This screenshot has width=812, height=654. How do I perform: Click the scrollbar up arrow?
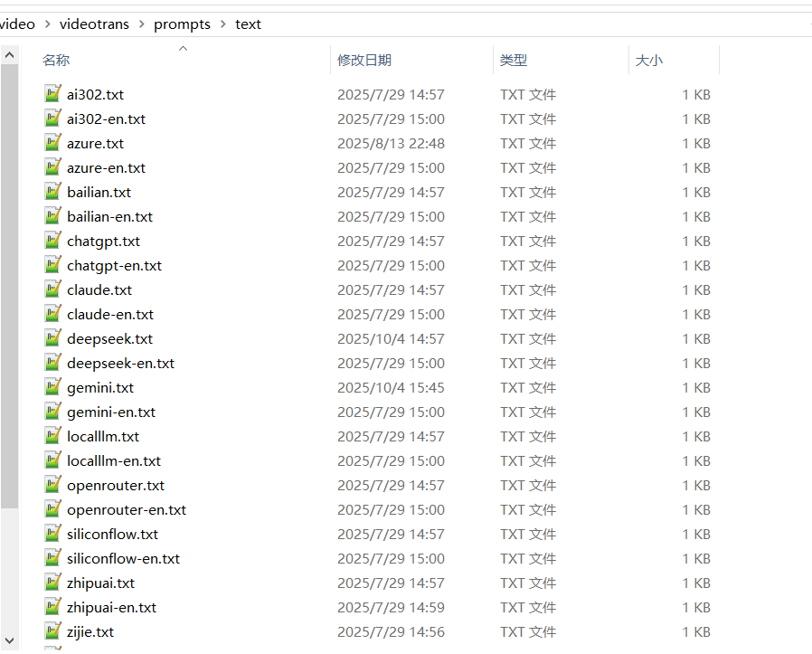point(9,56)
